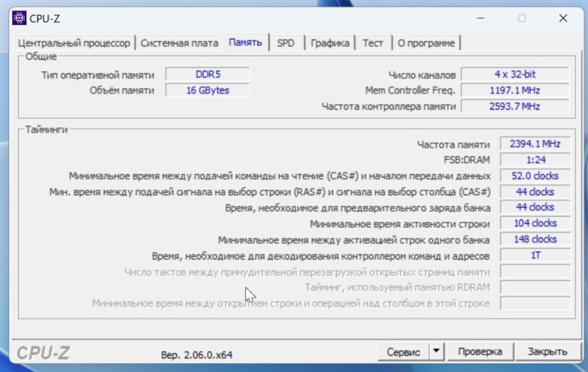Viewport: 588px width, 372px height.
Task: Click the Mem Controller Freq. label
Action: (x=410, y=90)
